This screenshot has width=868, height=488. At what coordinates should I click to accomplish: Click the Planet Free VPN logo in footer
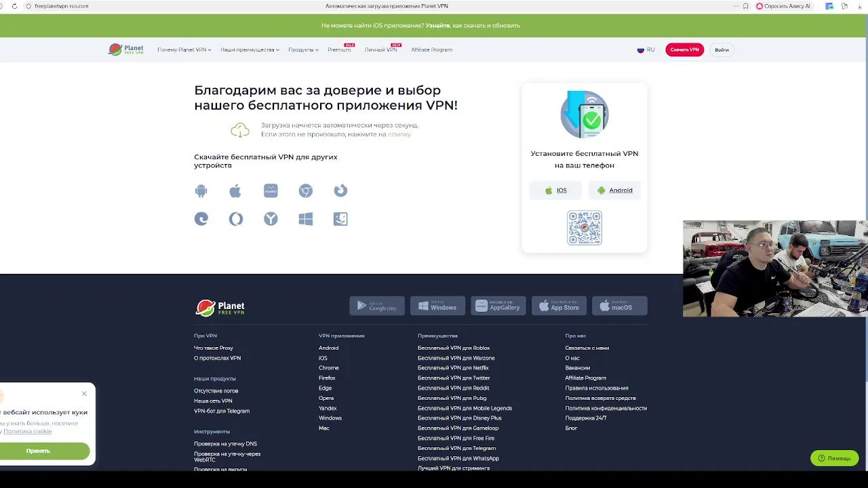(220, 308)
